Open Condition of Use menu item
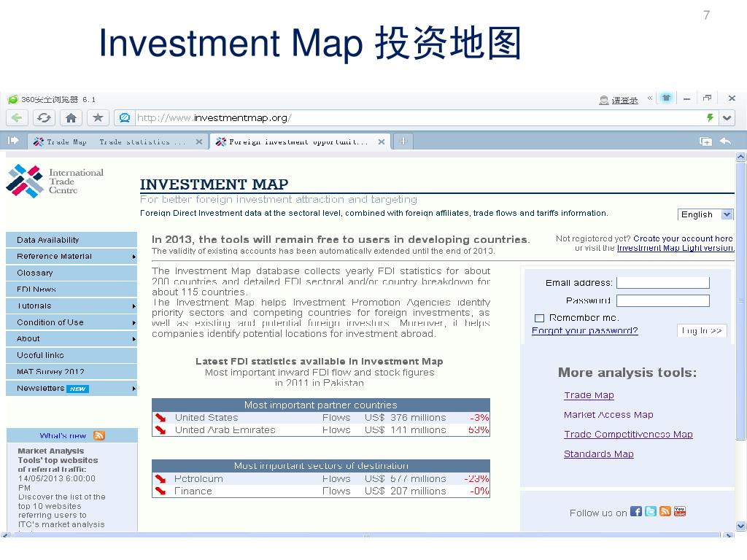This screenshot has width=747, height=560. 71,322
